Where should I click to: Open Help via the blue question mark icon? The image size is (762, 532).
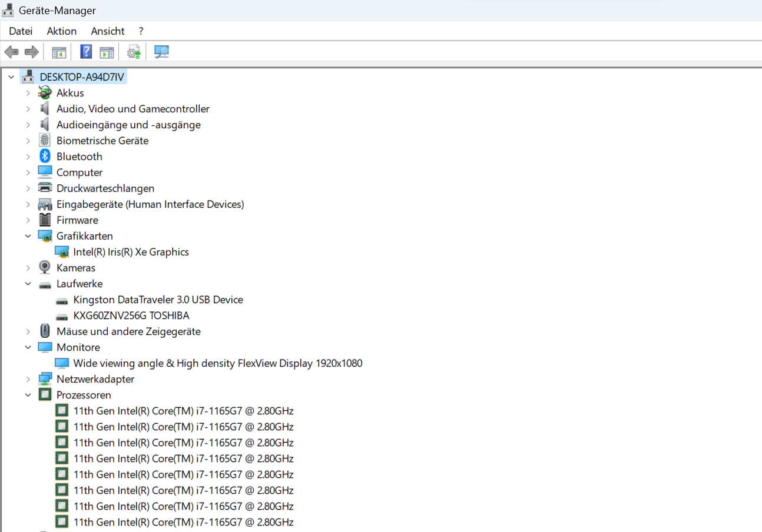(86, 52)
